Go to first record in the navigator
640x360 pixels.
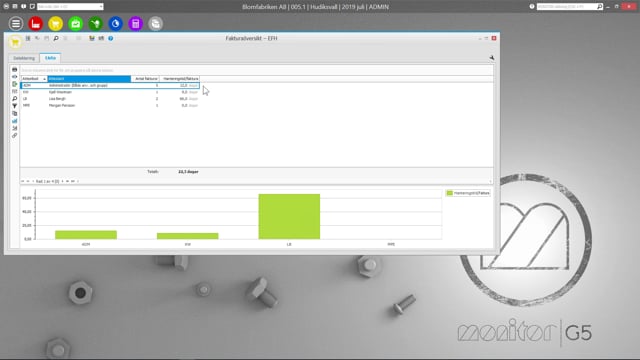(x=23, y=181)
